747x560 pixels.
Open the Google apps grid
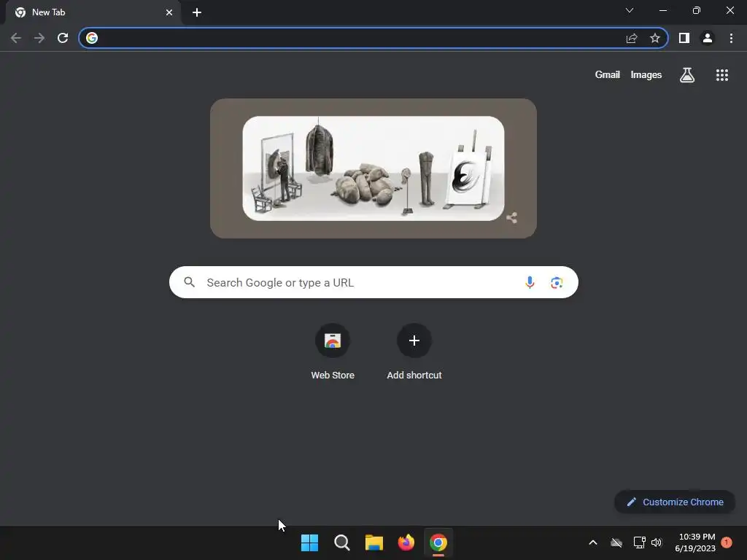(722, 75)
